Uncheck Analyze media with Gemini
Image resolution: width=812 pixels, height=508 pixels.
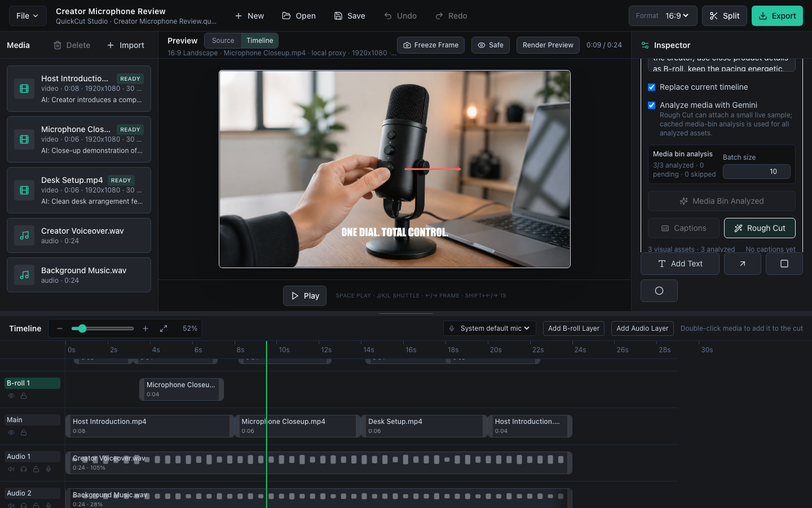click(651, 105)
